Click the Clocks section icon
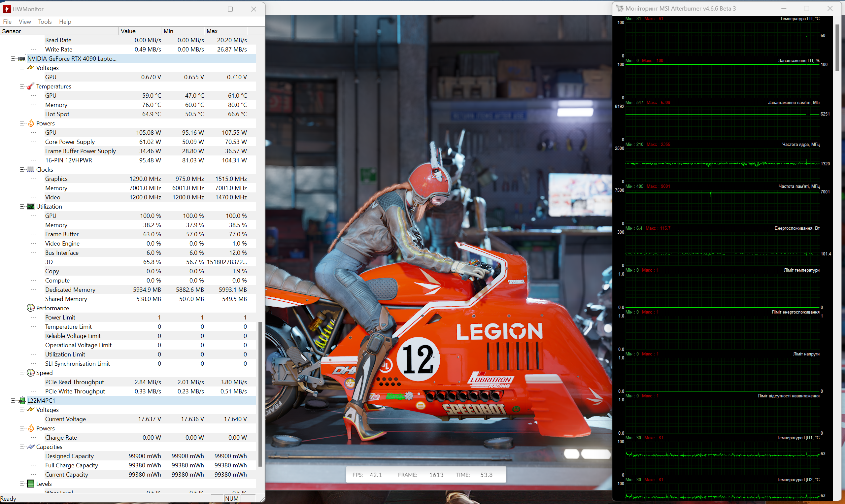 [x=31, y=169]
